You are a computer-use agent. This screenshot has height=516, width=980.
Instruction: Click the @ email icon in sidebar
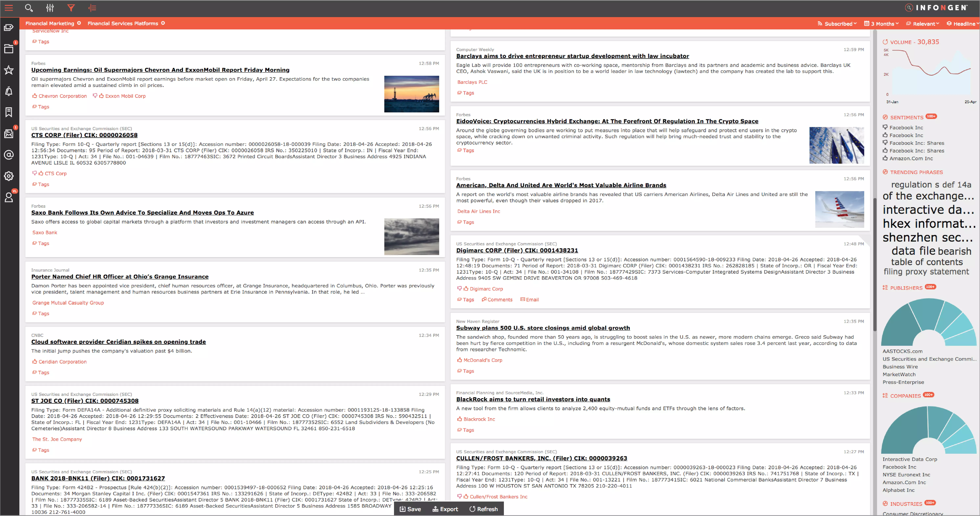point(9,155)
